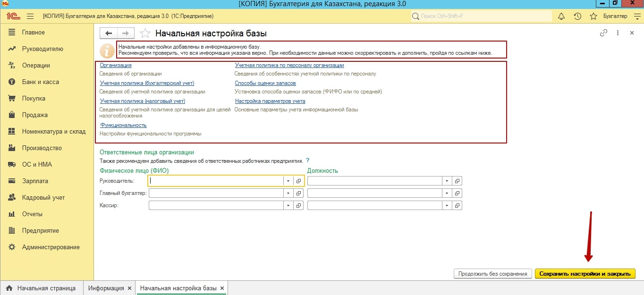
Task: Open the Банк и касса section
Action: pyautogui.click(x=40, y=82)
